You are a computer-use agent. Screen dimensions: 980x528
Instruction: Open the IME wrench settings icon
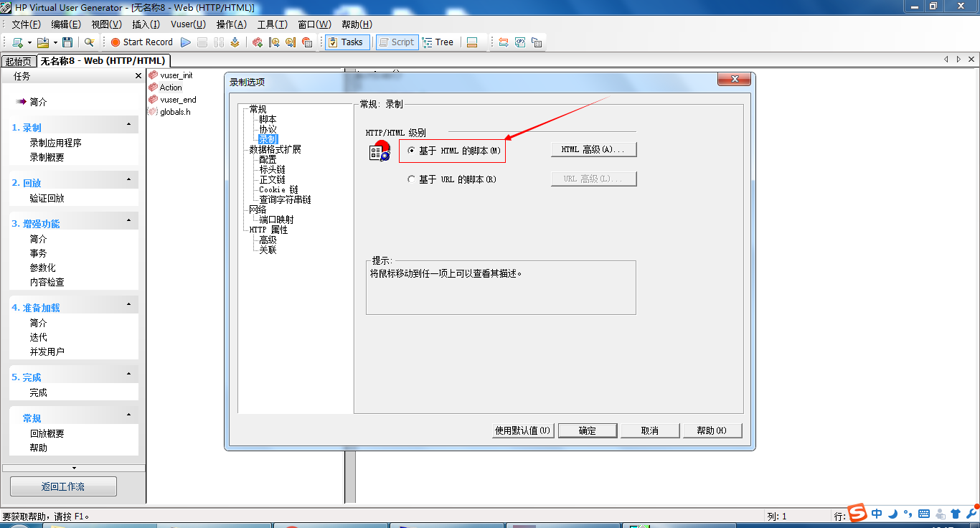pyautogui.click(x=972, y=513)
